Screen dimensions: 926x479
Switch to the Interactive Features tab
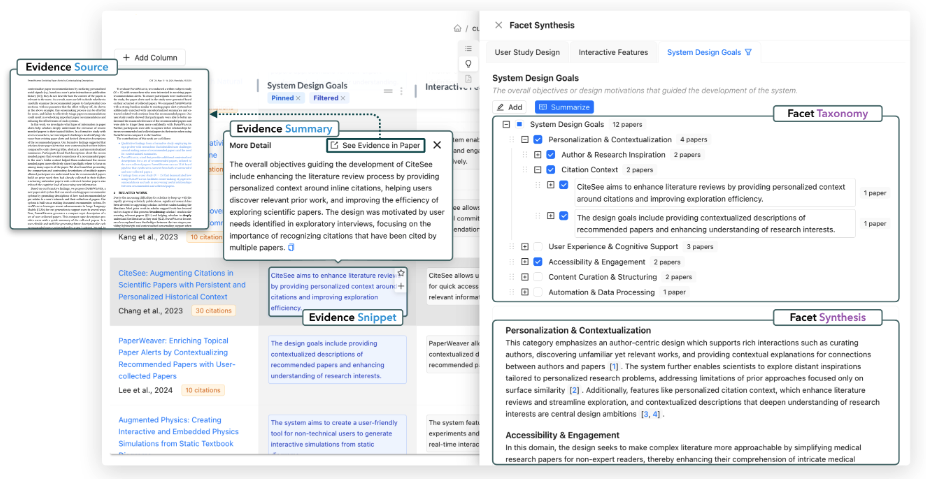tap(613, 52)
